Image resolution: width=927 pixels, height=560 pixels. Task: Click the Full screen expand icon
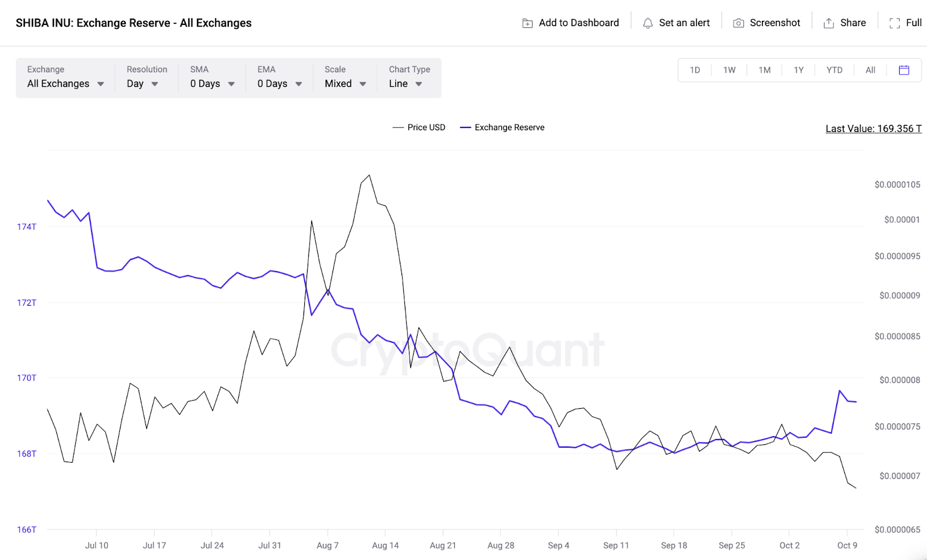coord(895,23)
